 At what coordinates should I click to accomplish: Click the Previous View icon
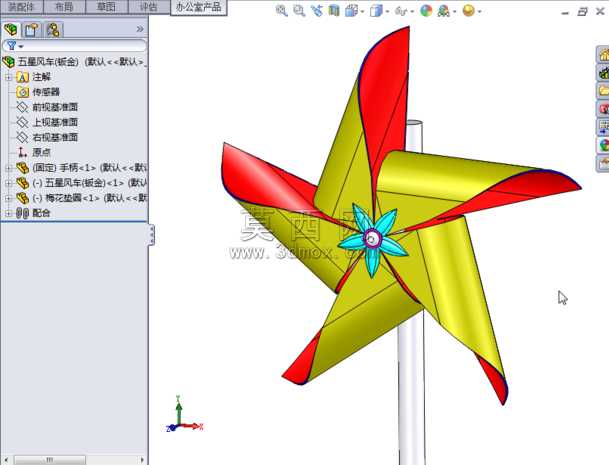tap(317, 11)
